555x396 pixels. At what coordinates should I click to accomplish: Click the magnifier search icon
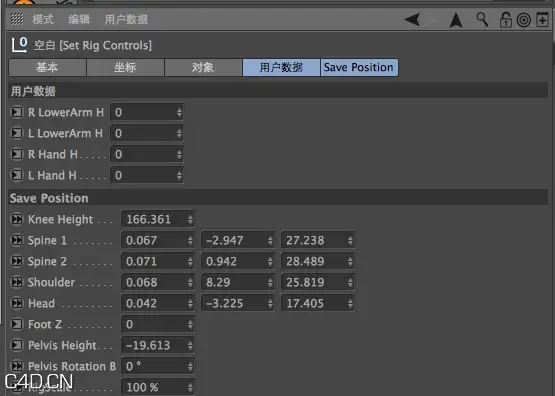click(482, 19)
